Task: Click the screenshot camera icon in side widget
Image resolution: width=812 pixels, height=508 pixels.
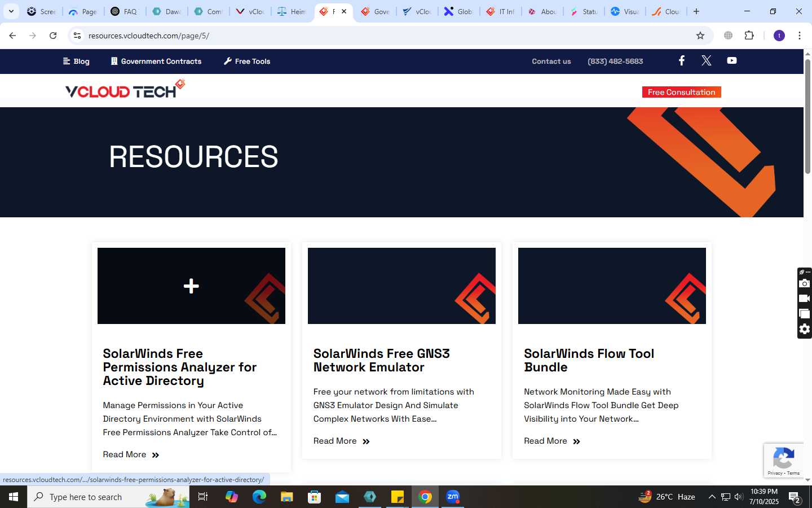Action: [805, 283]
